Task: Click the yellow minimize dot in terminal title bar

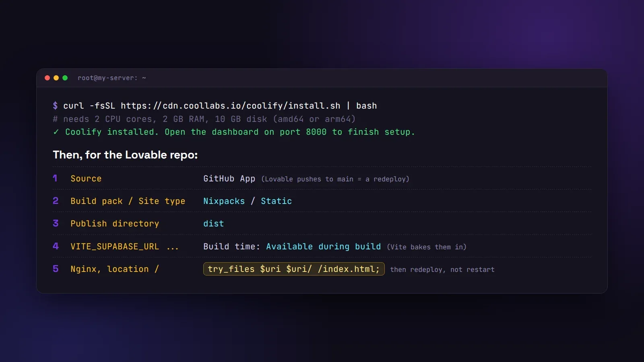Action: click(56, 78)
